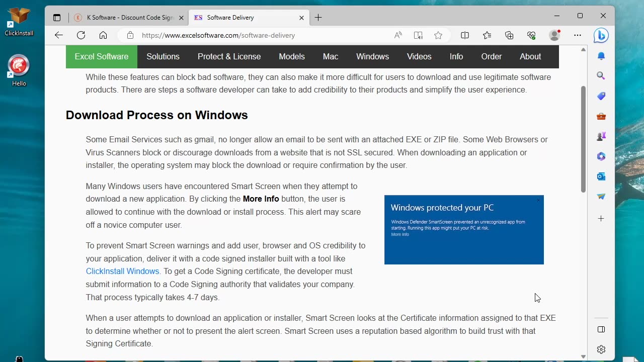The image size is (644, 362).
Task: Open the About menu
Action: (530, 57)
